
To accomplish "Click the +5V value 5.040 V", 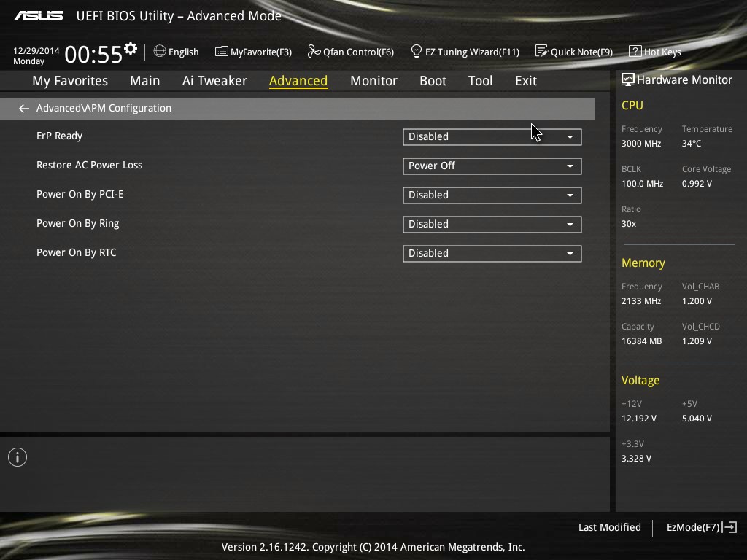I will 697,419.
